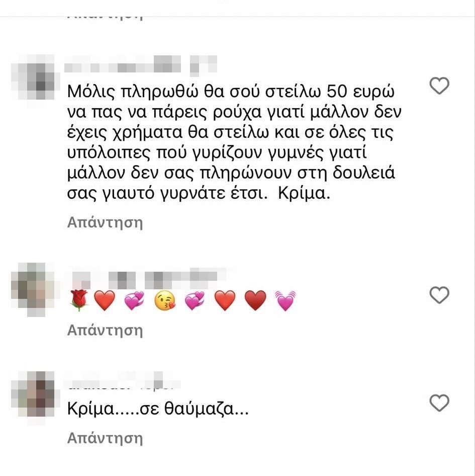
Task: Like the emoji-only comment with hearts
Action: click(439, 295)
